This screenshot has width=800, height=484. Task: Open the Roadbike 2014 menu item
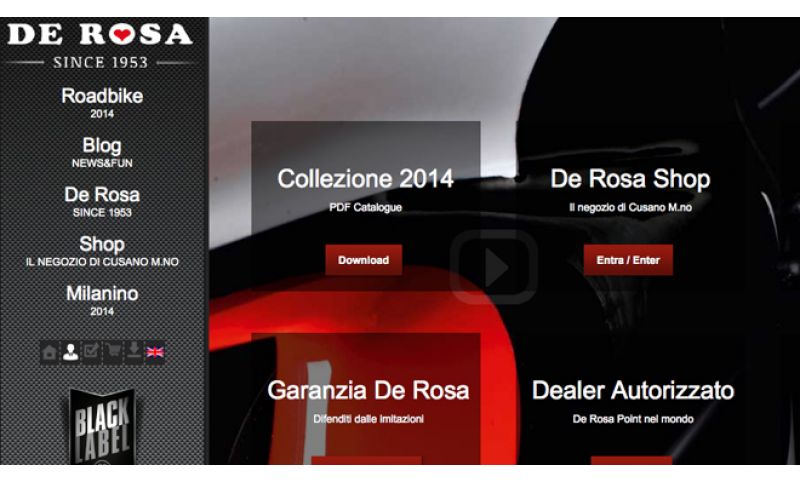point(102,103)
